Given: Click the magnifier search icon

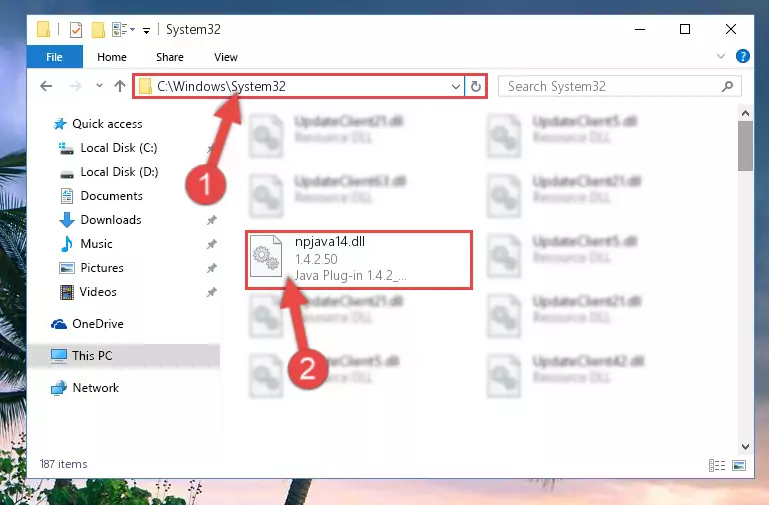Looking at the screenshot, I should [727, 86].
